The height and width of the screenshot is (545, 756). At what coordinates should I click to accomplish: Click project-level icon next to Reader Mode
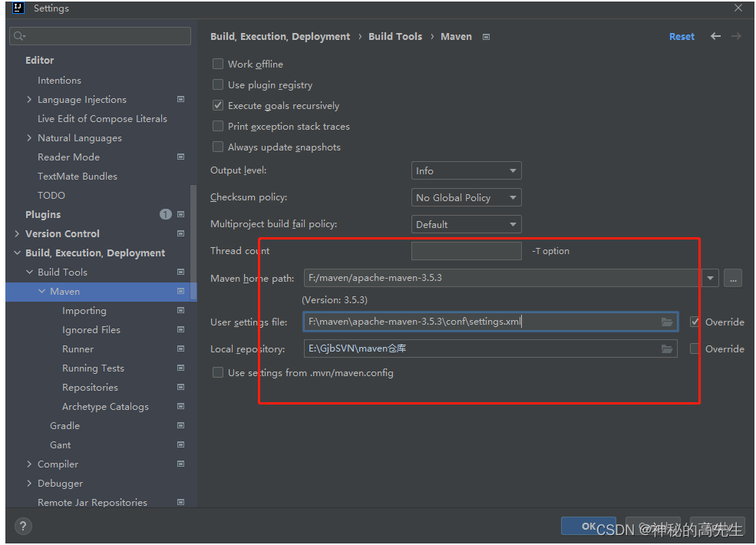pyautogui.click(x=181, y=157)
